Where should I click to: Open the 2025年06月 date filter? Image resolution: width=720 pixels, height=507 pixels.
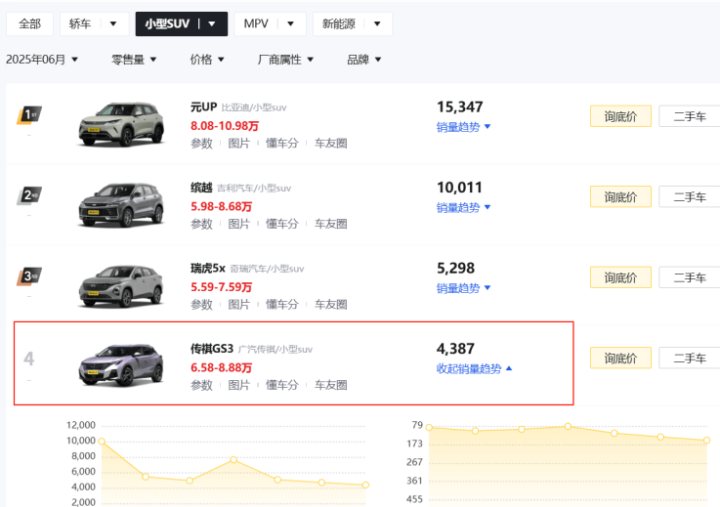click(42, 60)
